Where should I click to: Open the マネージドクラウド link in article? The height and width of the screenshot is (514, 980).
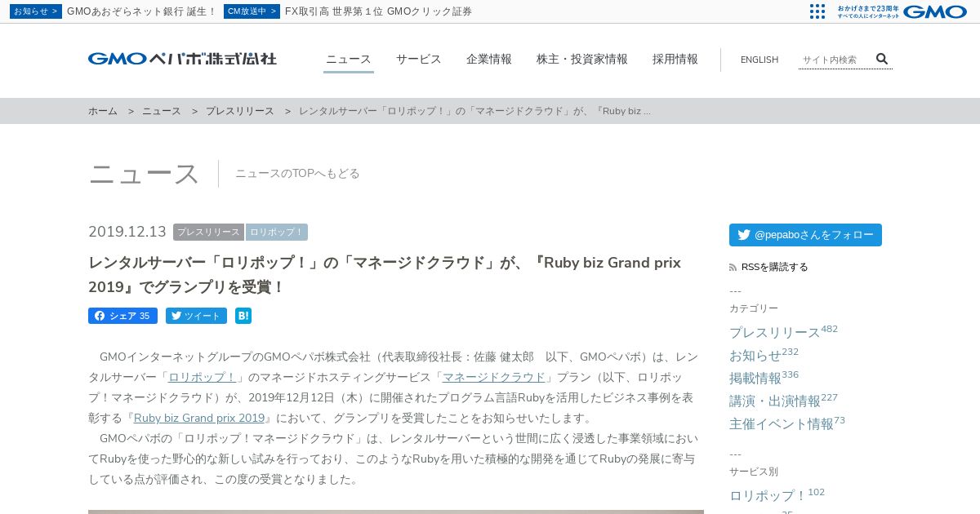click(494, 377)
